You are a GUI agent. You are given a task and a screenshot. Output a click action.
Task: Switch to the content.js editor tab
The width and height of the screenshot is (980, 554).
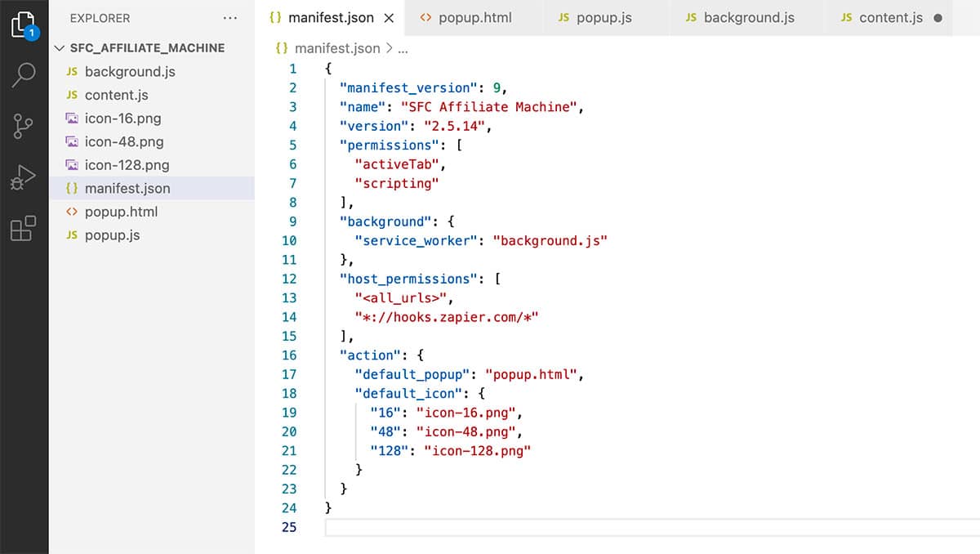click(891, 17)
